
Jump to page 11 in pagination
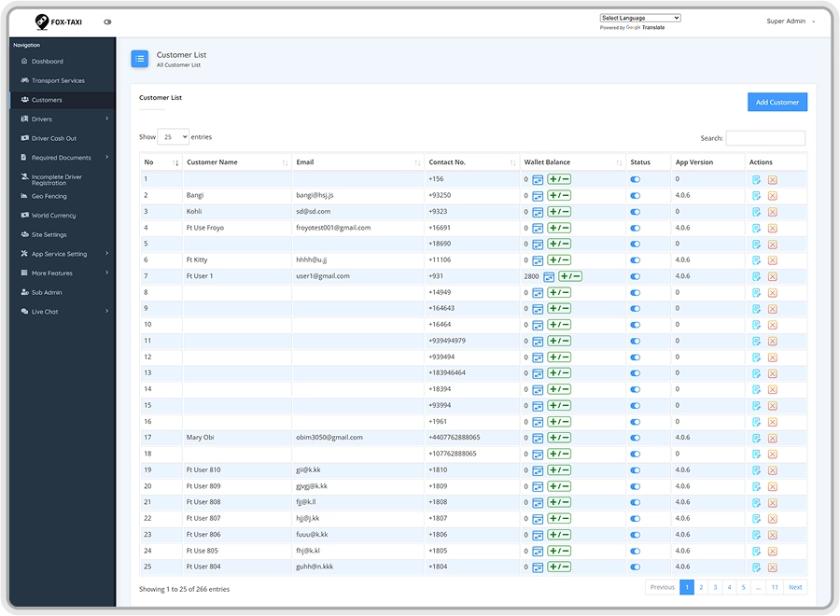point(775,587)
